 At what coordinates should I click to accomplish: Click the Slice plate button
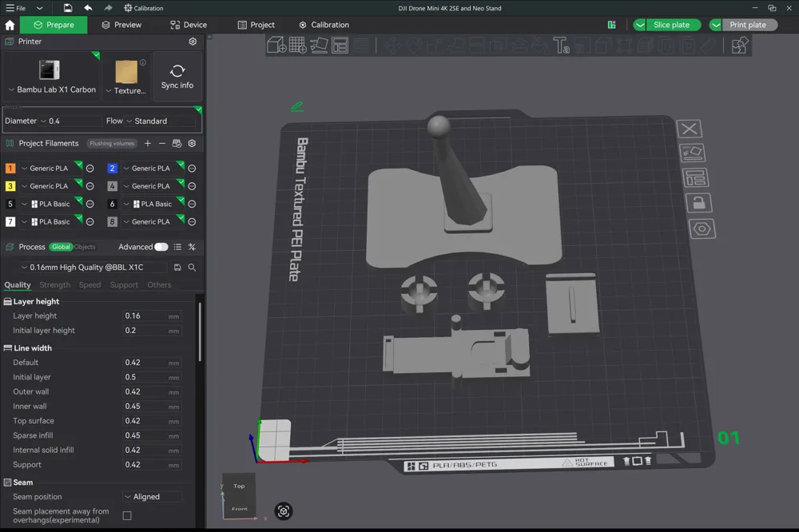(x=673, y=25)
